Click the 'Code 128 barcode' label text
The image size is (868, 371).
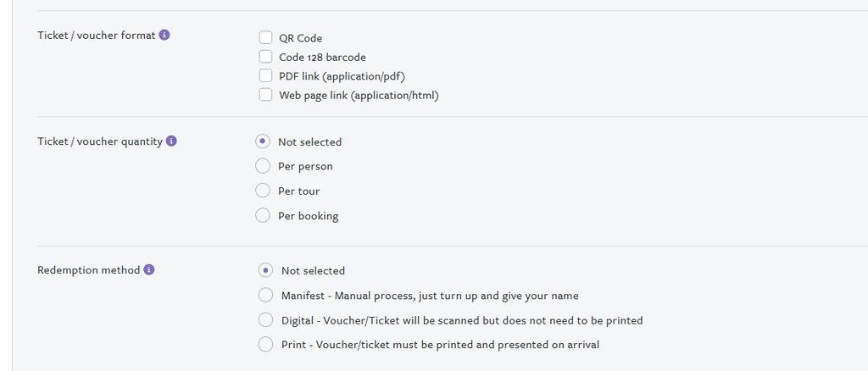pyautogui.click(x=322, y=58)
